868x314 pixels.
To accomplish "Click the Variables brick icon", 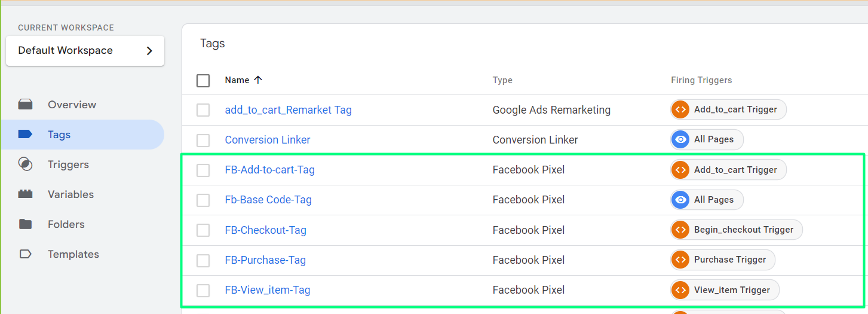I will tap(25, 194).
